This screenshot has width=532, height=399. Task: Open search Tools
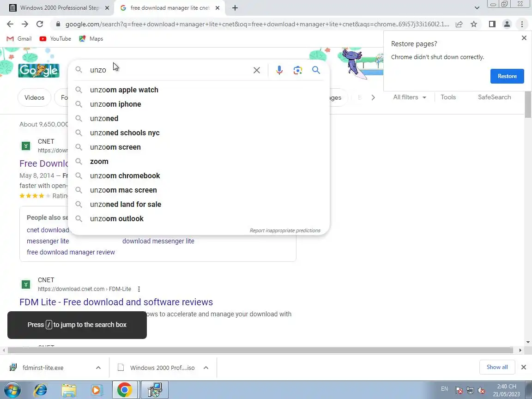[448, 97]
